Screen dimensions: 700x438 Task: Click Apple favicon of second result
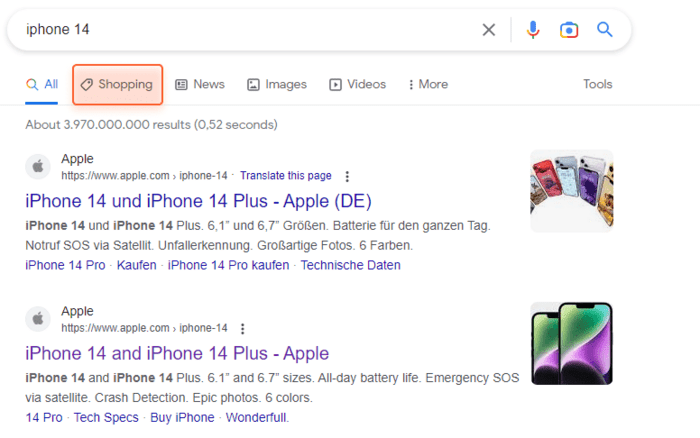[38, 319]
